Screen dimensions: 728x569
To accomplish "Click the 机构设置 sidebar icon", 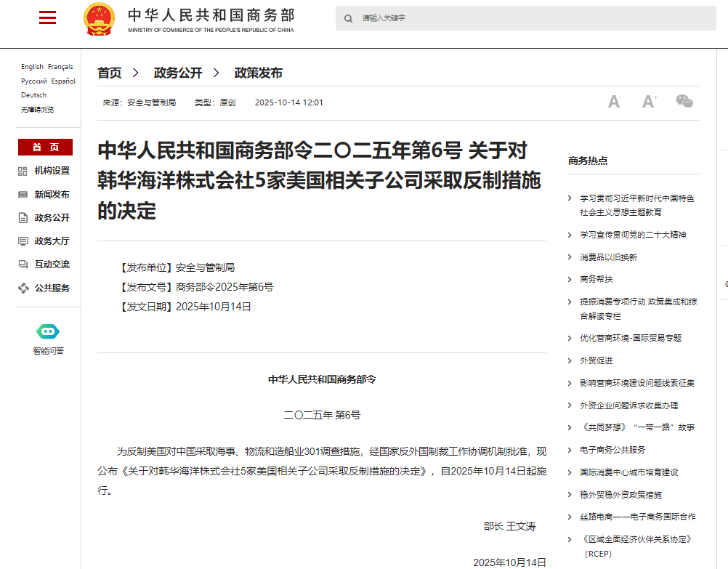I will (x=23, y=171).
